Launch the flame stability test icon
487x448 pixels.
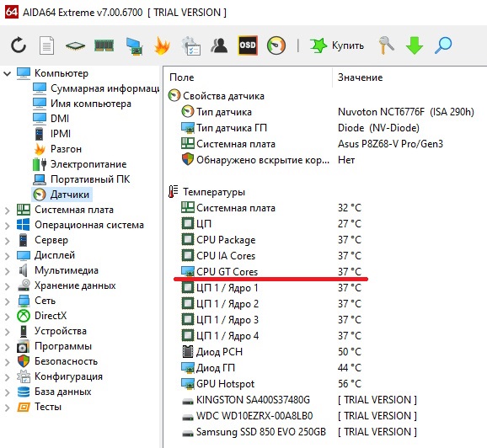pos(162,45)
